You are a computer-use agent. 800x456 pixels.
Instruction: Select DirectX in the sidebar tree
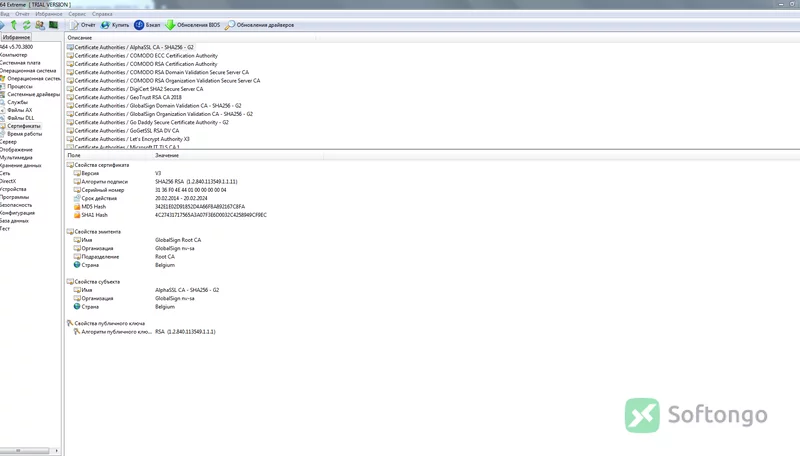click(x=8, y=182)
